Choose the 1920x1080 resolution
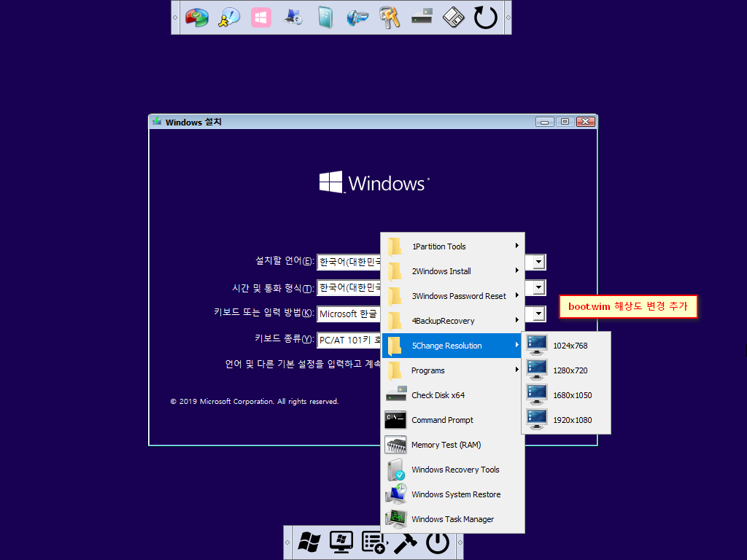The width and height of the screenshot is (747, 560). [566, 419]
